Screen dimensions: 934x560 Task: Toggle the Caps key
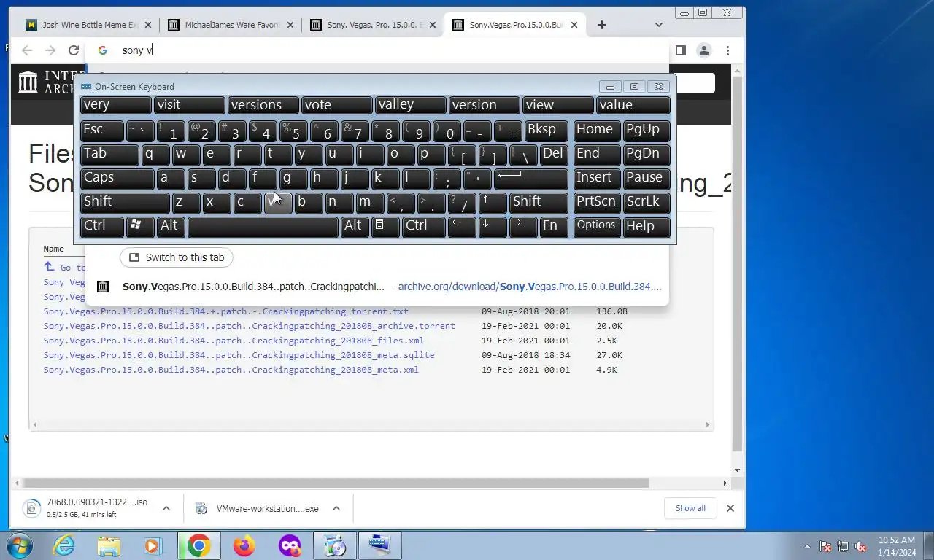117,179
